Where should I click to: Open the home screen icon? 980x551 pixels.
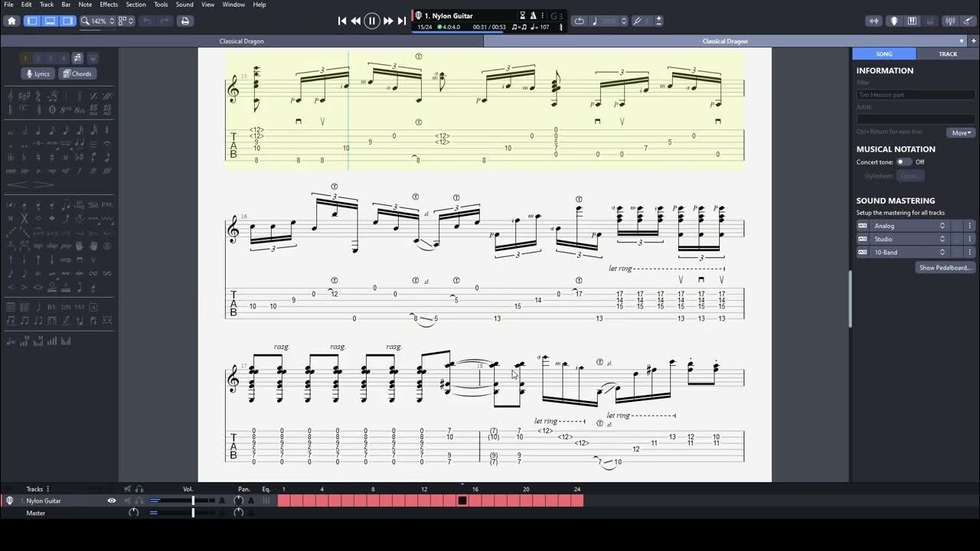click(x=11, y=21)
